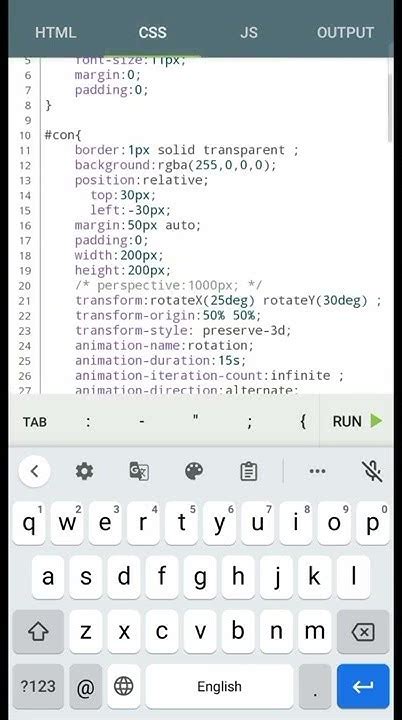Open the OUTPUT tab
This screenshot has width=402, height=720.
pos(345,33)
